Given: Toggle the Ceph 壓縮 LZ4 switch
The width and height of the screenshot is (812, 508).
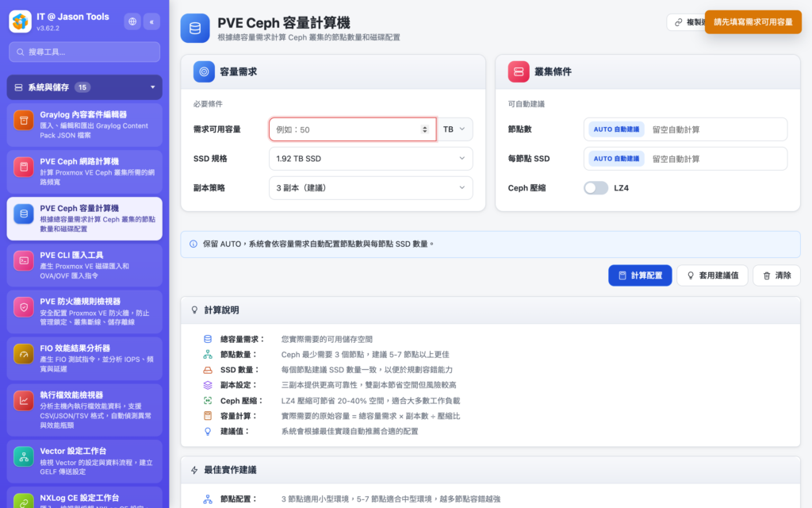Looking at the screenshot, I should click(596, 187).
